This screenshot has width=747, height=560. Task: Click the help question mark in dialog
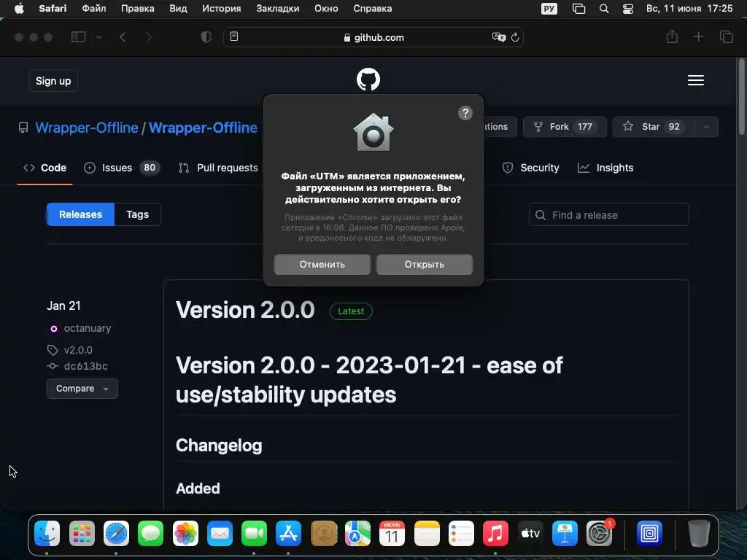[465, 113]
